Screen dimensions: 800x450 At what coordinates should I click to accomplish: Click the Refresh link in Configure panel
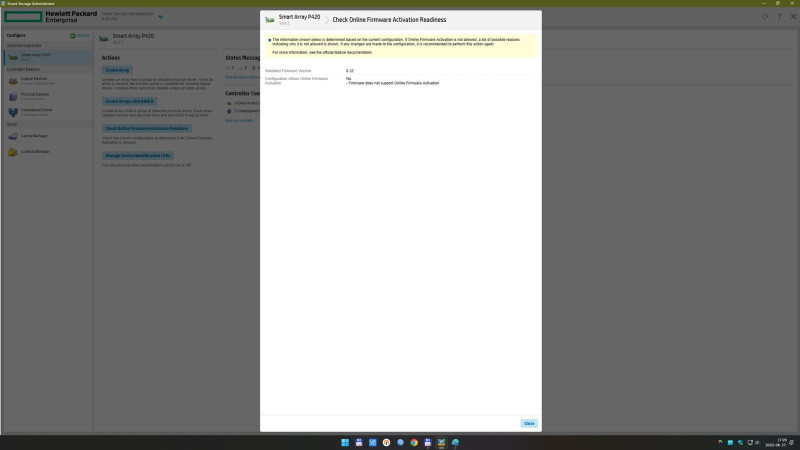coord(83,36)
